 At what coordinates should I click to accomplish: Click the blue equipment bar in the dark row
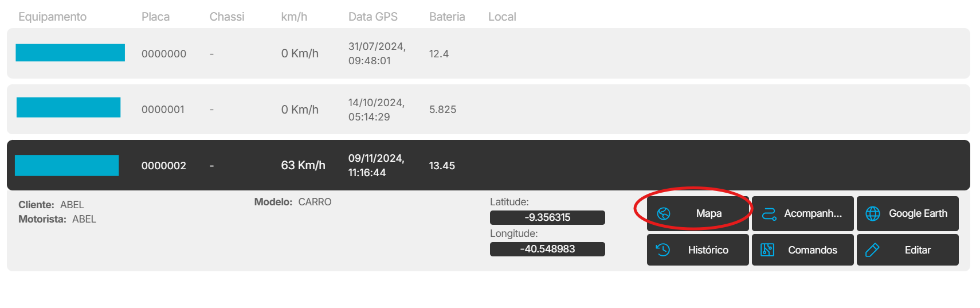tap(66, 166)
